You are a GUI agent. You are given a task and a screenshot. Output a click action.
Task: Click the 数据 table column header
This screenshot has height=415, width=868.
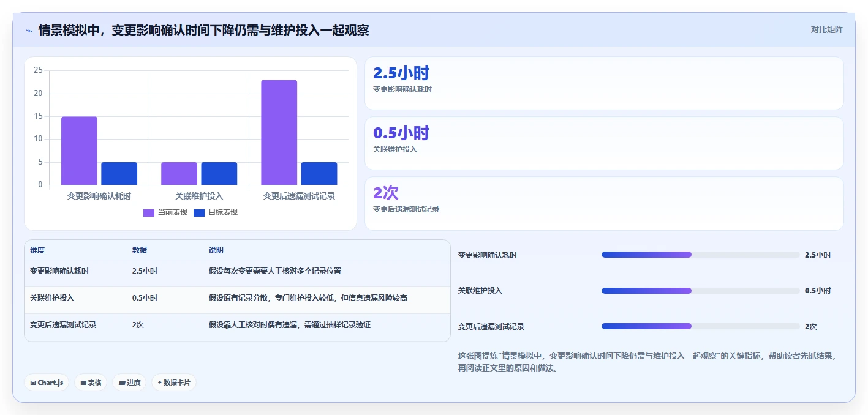[x=140, y=250]
